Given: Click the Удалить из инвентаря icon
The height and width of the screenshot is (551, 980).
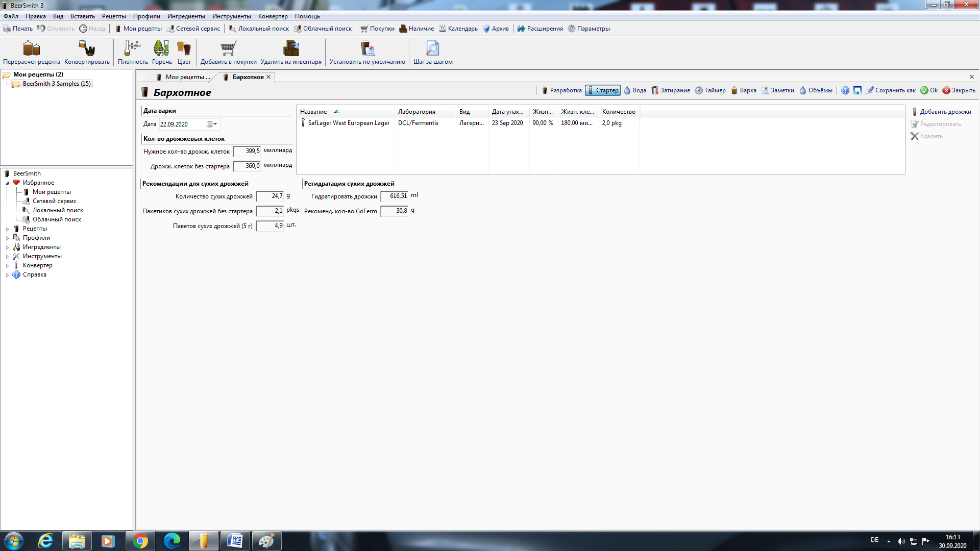Looking at the screenshot, I should pyautogui.click(x=291, y=53).
